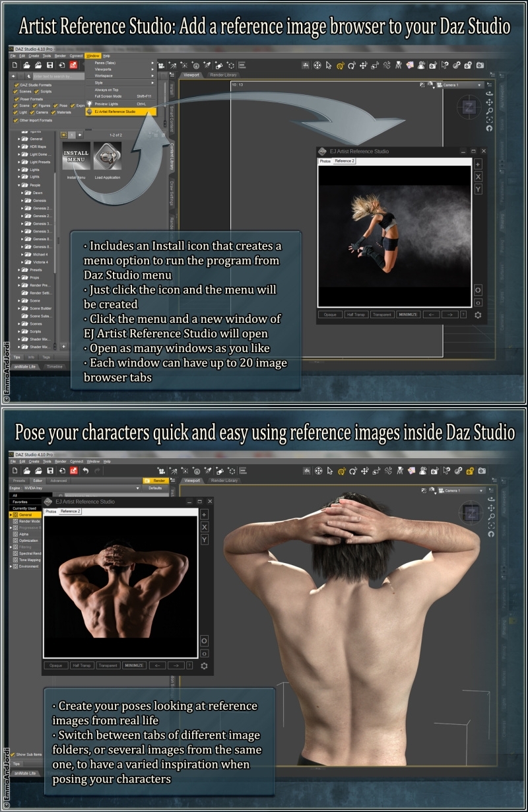Click magnifier zoom control beside the dancer viewport
Screen dimensions: 528x812
tap(489, 112)
